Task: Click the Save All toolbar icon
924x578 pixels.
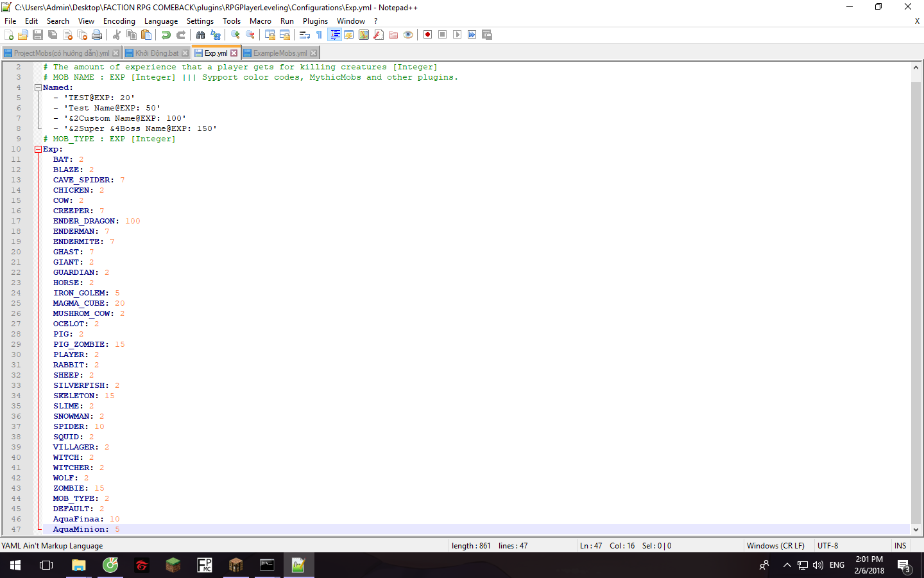Action: (x=53, y=35)
